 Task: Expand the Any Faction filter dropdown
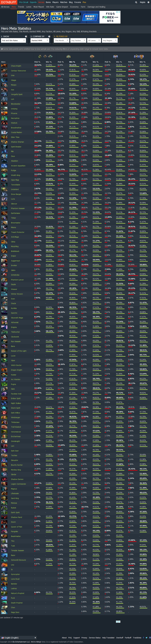pyautogui.click(x=78, y=41)
